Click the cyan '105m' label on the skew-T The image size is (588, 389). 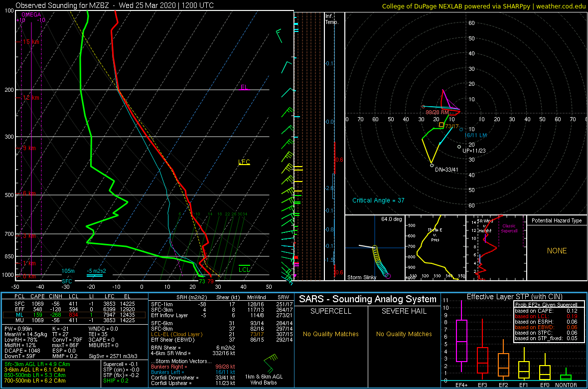(x=69, y=271)
